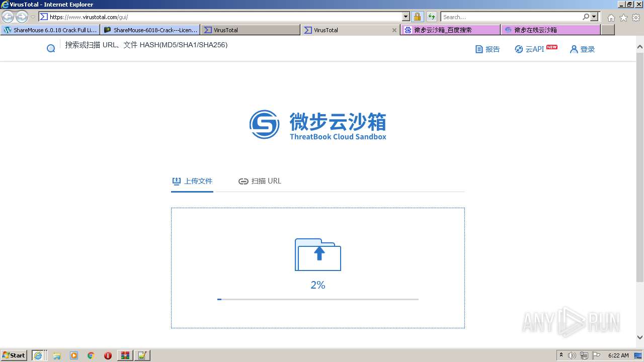This screenshot has height=362, width=644.
Task: Click the browser Search box
Action: tap(511, 17)
